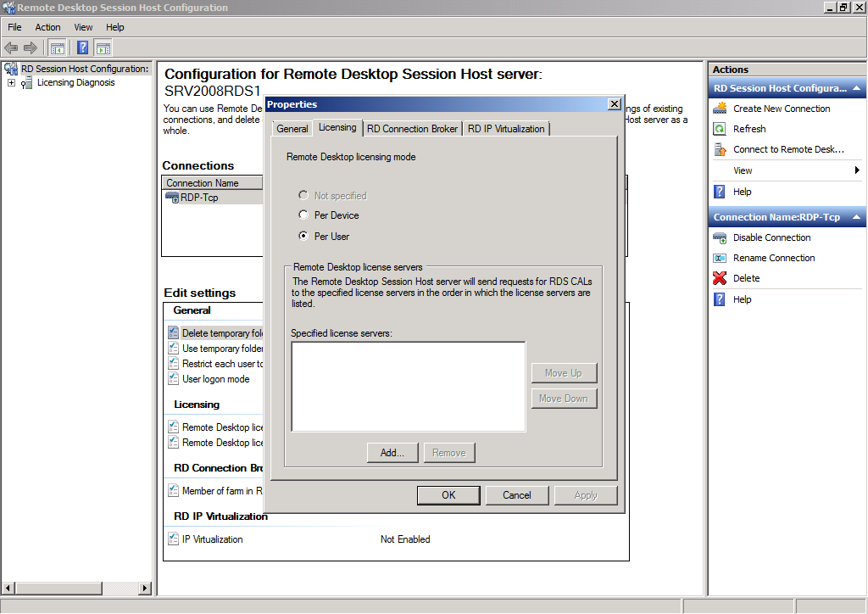The width and height of the screenshot is (868, 614).
Task: Click the red Delete X icon
Action: [x=720, y=278]
